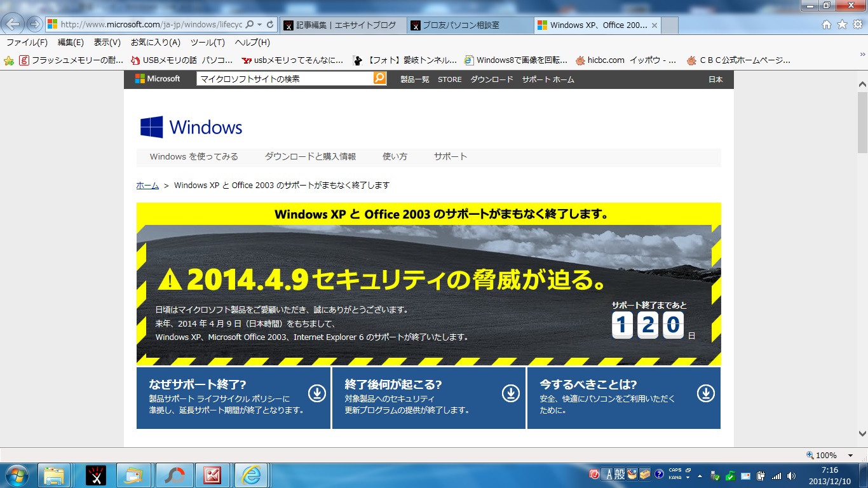
Task: Click the IME 般 conversion mode button
Action: point(619,474)
